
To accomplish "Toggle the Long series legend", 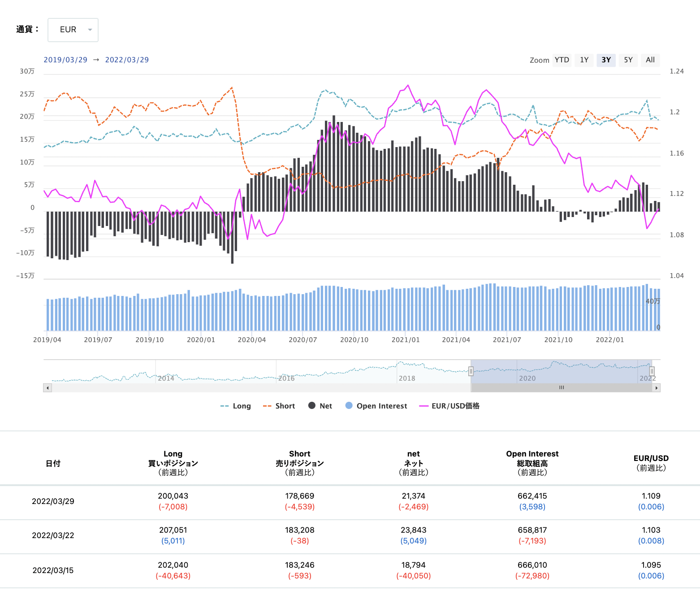I will point(236,406).
